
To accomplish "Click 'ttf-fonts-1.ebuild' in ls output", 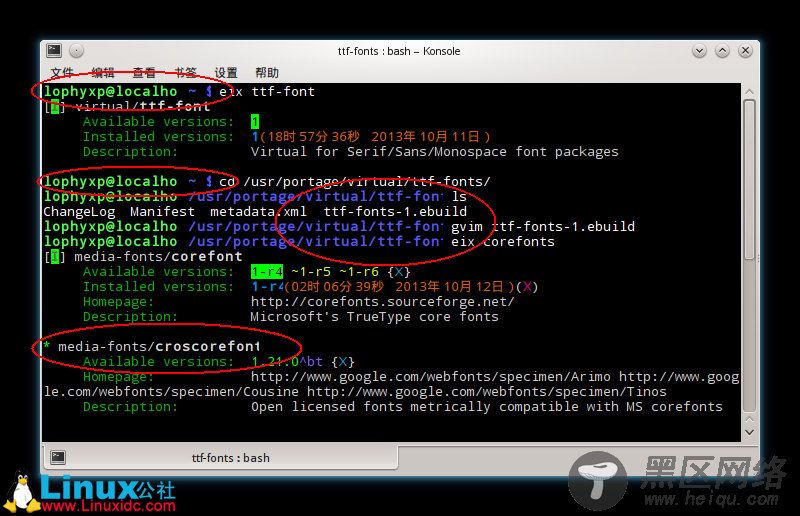I will 395,211.
